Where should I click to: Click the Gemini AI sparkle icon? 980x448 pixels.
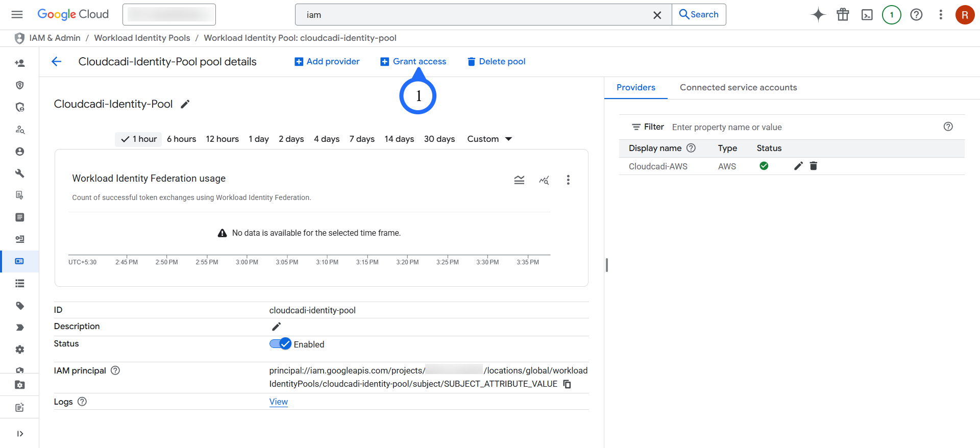point(818,15)
